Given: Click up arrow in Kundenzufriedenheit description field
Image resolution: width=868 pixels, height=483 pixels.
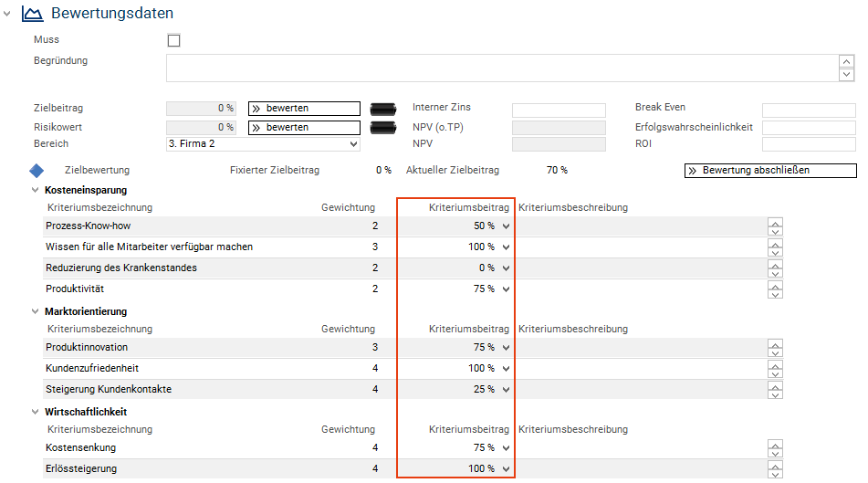Looking at the screenshot, I should pyautogui.click(x=776, y=363).
